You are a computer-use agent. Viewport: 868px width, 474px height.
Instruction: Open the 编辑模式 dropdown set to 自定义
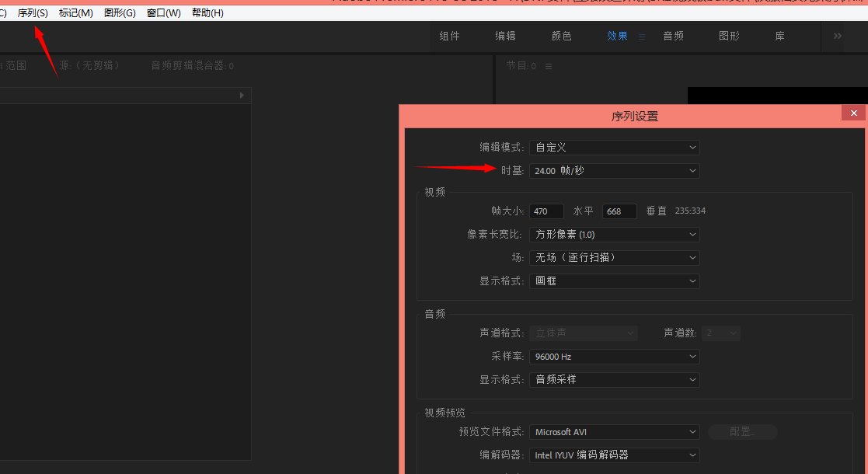[615, 148]
